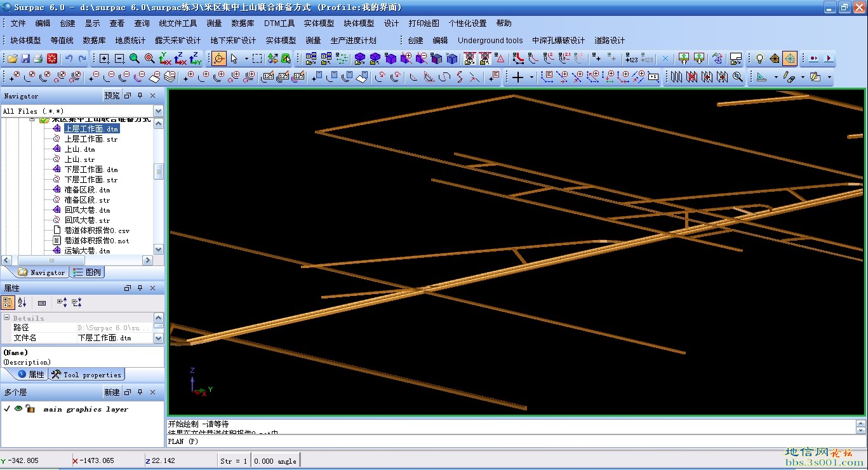This screenshot has width=868, height=470.
Task: Click the solid shaded pyramid icon
Action: 775,58
